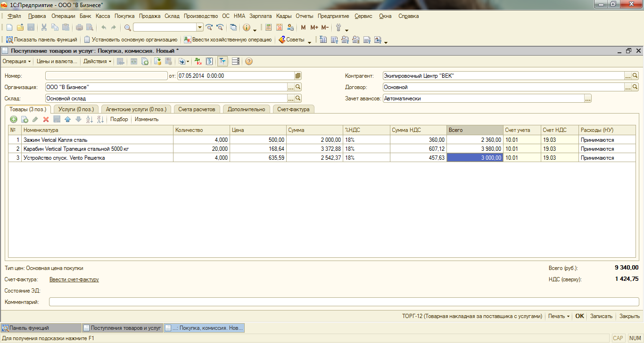The image size is (644, 343).
Task: Click the blue Move row up arrow
Action: click(67, 119)
